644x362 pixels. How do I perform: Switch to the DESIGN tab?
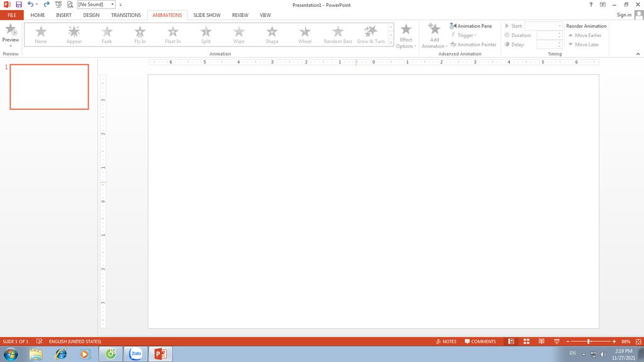pos(91,15)
